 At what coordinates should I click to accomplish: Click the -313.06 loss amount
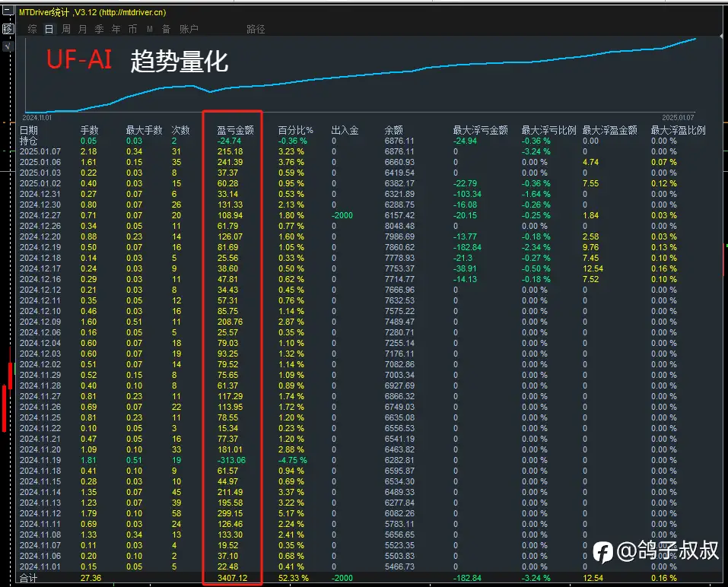pos(232,460)
